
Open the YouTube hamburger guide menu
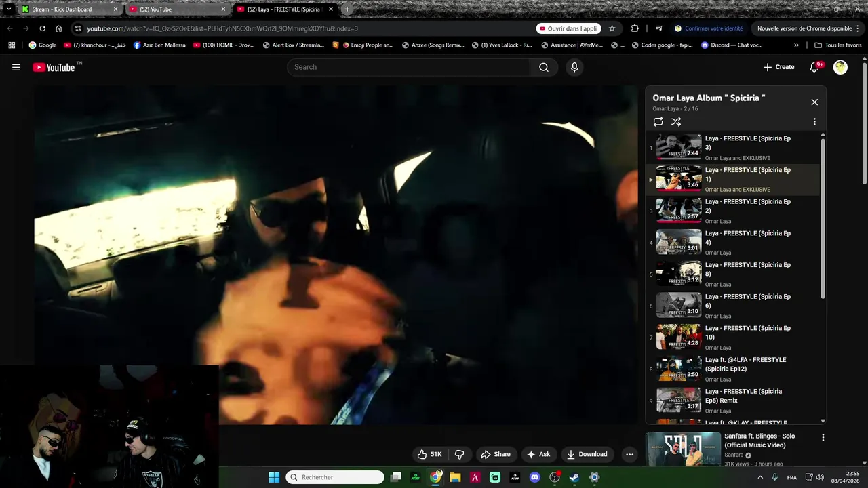[x=16, y=67]
